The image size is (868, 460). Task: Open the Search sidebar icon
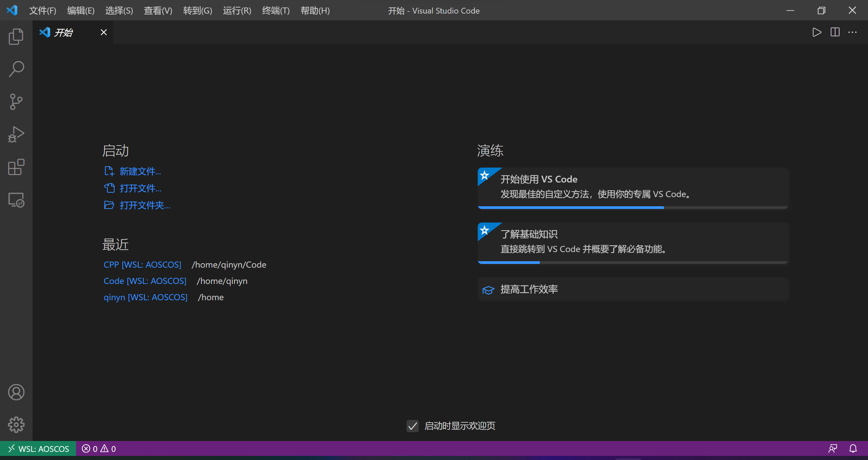click(x=16, y=69)
